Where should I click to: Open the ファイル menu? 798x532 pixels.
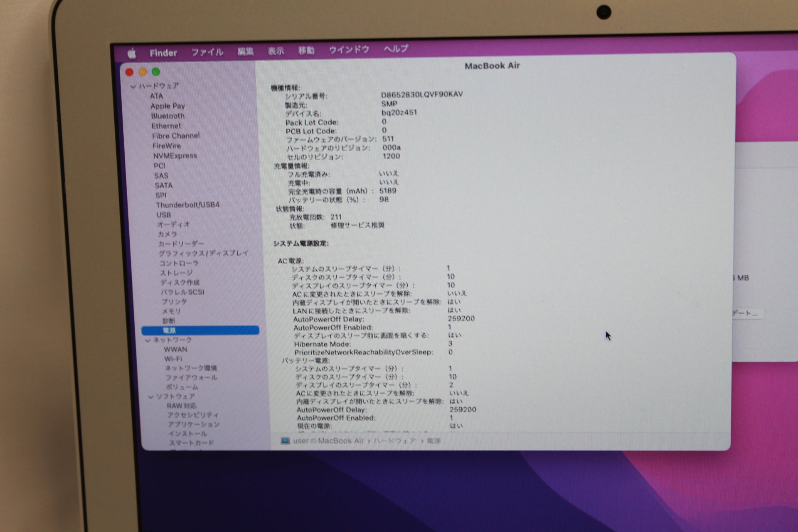(x=207, y=52)
